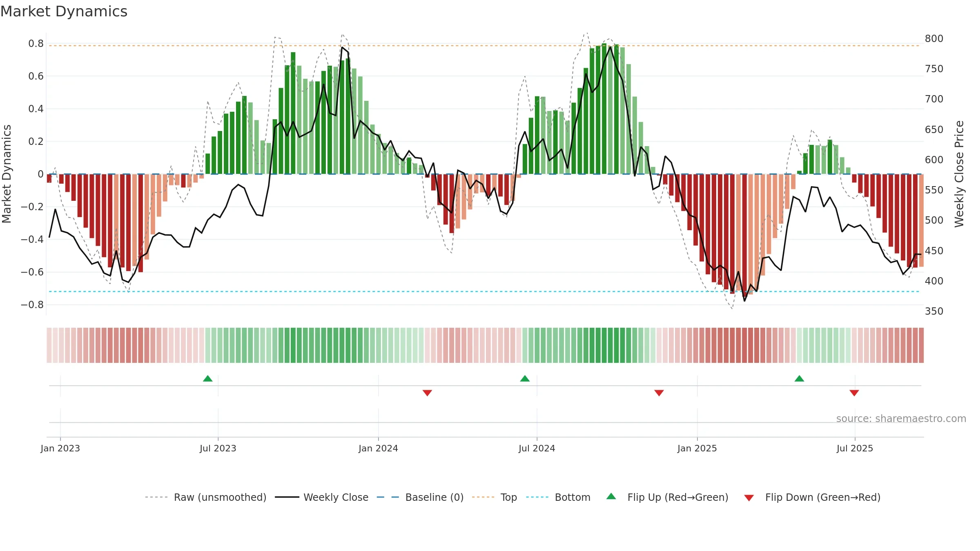980x551 pixels.
Task: Click the 750 price axis tick
Action: (934, 69)
